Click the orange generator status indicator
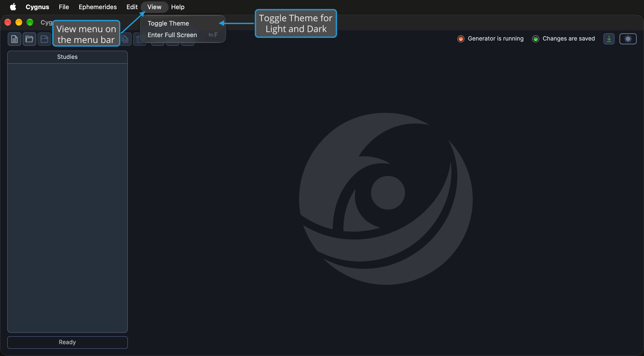Viewport: 644px width, 356px height. tap(461, 39)
